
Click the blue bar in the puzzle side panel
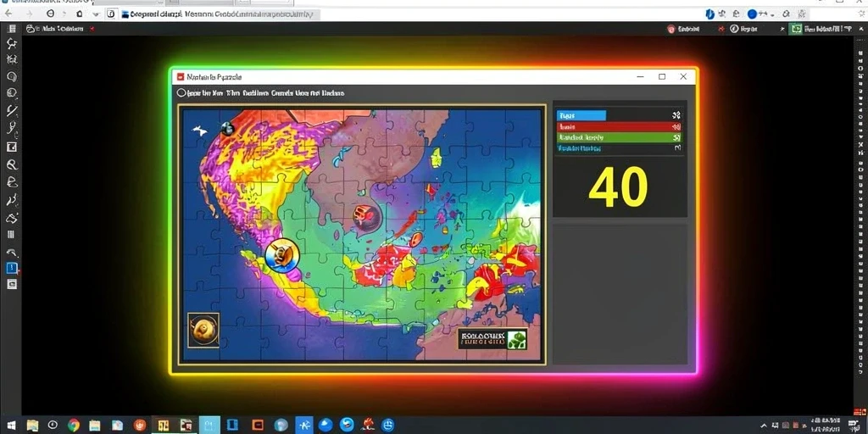click(581, 115)
